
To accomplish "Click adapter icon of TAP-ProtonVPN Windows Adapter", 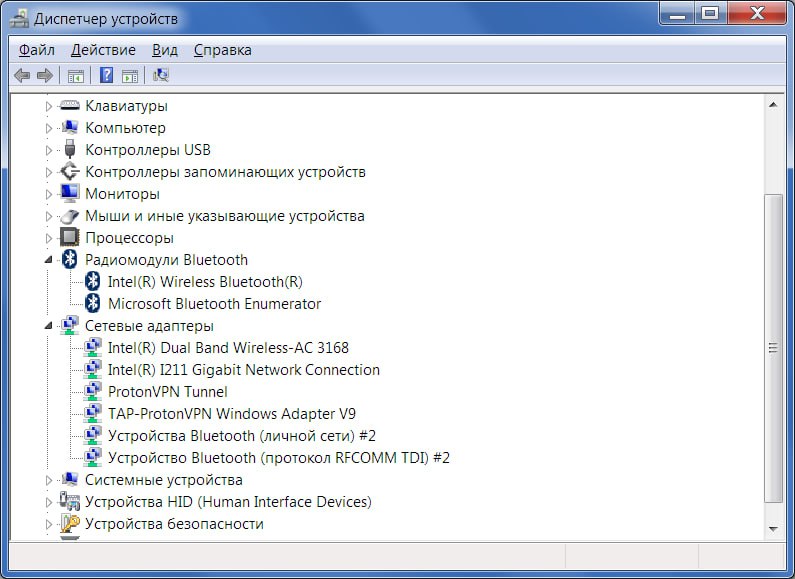I will pos(92,413).
